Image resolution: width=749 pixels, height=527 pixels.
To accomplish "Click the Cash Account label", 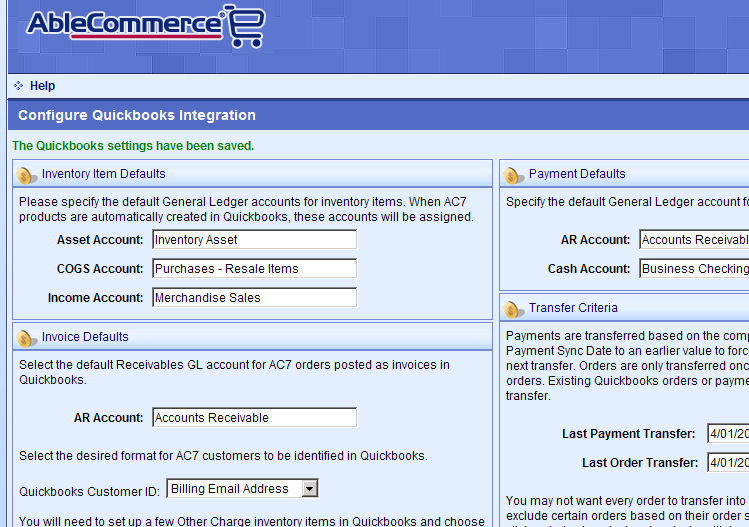I will (589, 269).
